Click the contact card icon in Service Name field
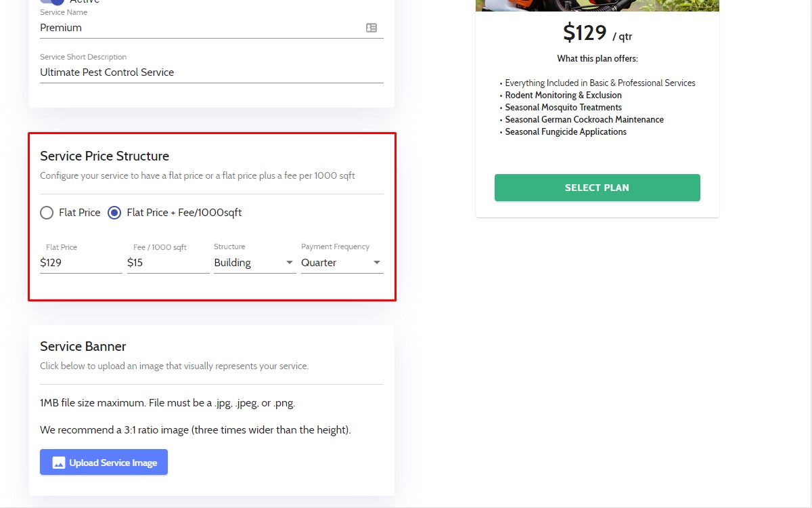The image size is (812, 508). coord(371,28)
